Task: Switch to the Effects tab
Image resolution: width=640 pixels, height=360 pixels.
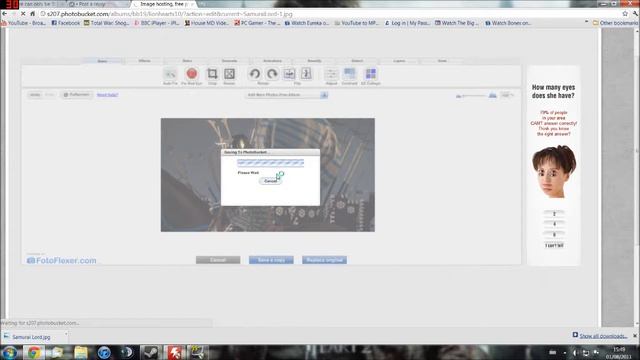Action: (x=144, y=61)
